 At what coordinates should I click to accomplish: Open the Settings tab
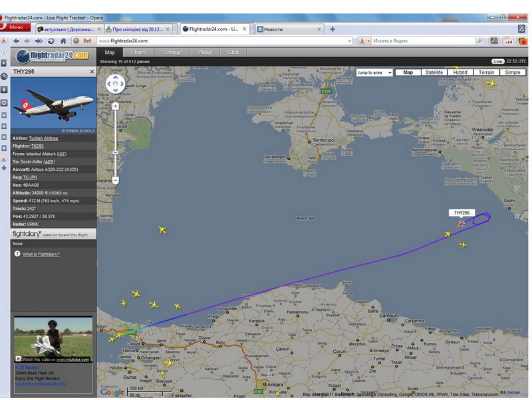click(172, 52)
